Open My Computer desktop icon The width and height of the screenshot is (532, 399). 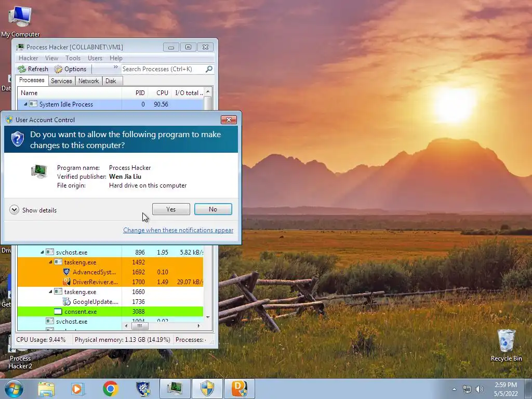click(20, 22)
